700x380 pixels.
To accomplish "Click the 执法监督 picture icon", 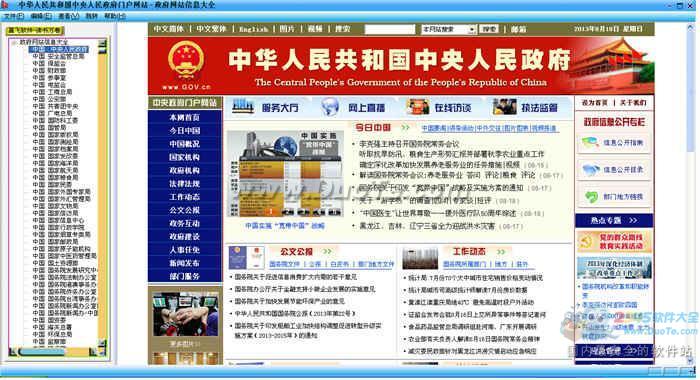I will [x=504, y=107].
